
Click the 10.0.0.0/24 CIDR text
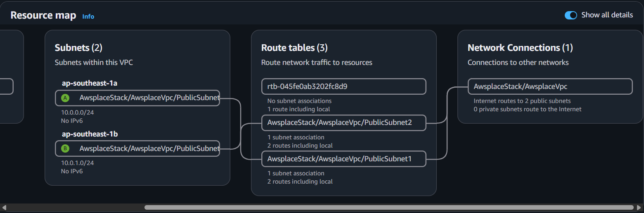pos(78,112)
